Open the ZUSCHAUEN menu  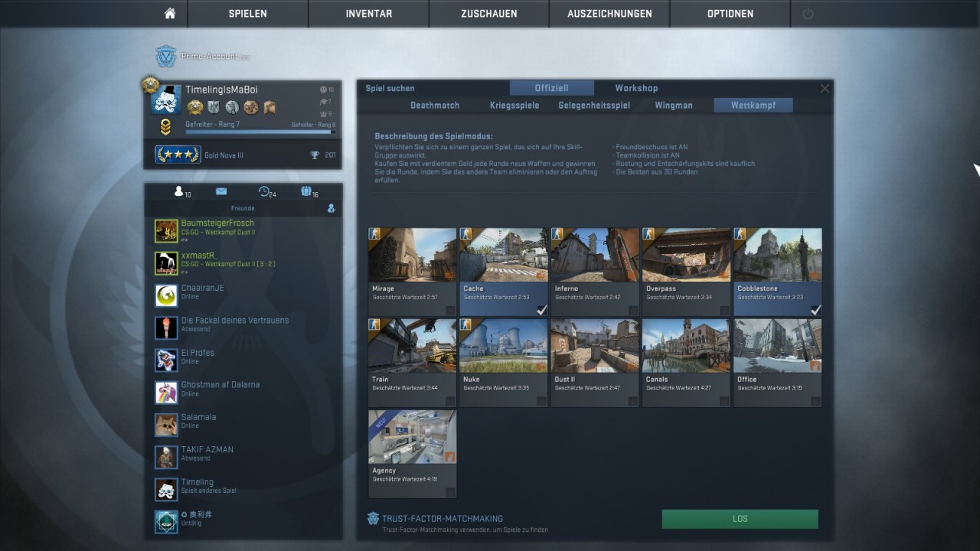pyautogui.click(x=489, y=14)
